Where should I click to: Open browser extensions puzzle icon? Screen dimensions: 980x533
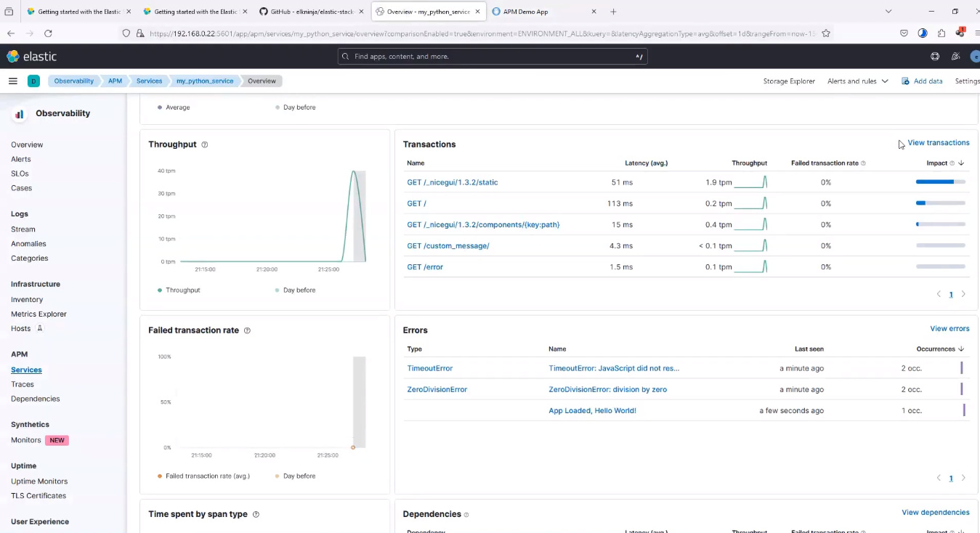tap(941, 33)
